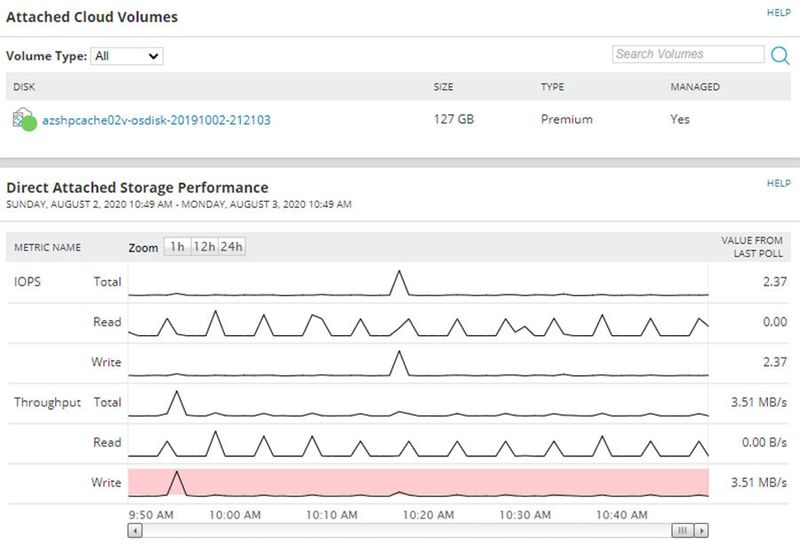Click the SIZE column header
The height and width of the screenshot is (546, 800).
pyautogui.click(x=443, y=87)
